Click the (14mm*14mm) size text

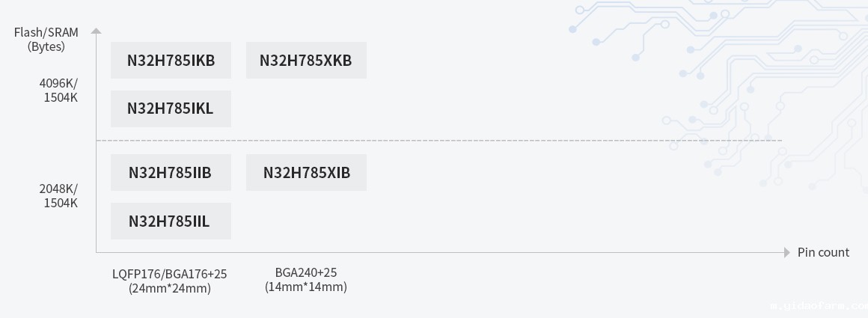(x=306, y=287)
